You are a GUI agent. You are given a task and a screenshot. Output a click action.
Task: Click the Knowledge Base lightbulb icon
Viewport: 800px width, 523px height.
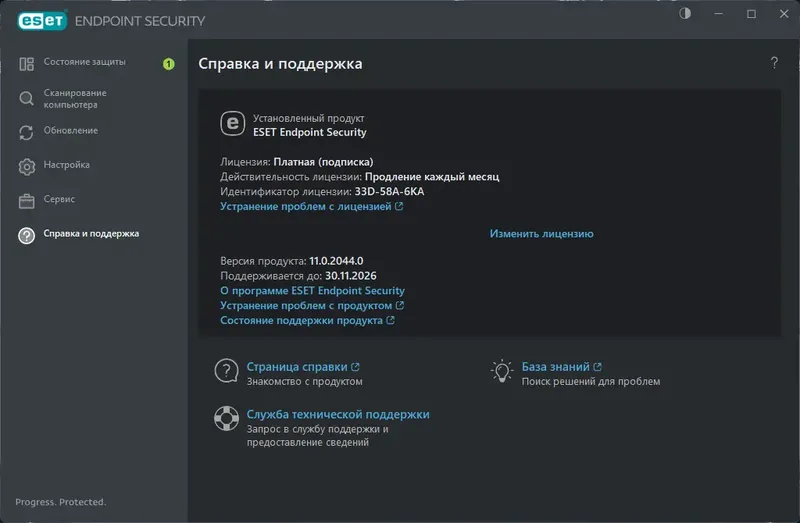coord(502,372)
